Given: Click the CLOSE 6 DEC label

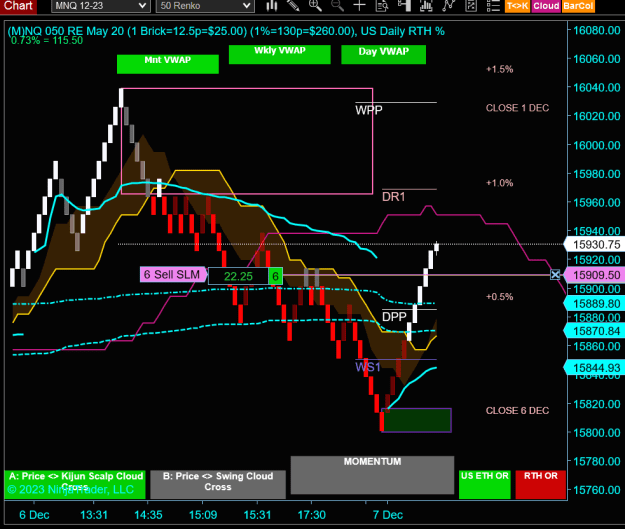Looking at the screenshot, I should tap(517, 411).
